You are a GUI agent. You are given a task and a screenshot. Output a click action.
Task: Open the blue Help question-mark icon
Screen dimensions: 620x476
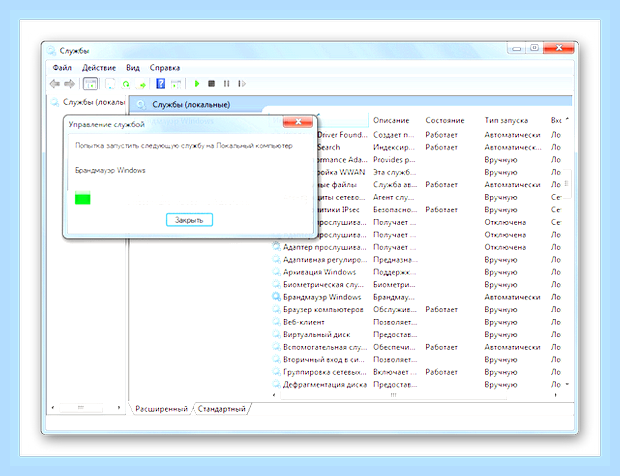pyautogui.click(x=161, y=84)
